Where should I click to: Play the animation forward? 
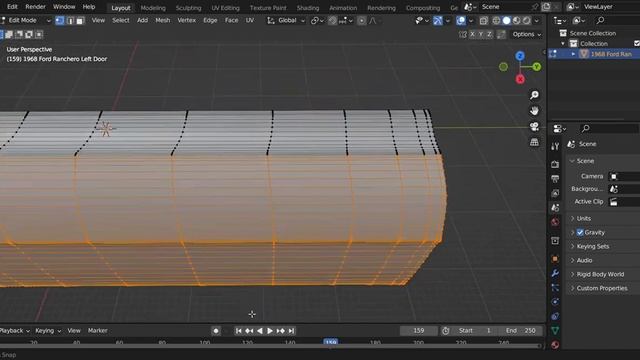[x=270, y=331]
